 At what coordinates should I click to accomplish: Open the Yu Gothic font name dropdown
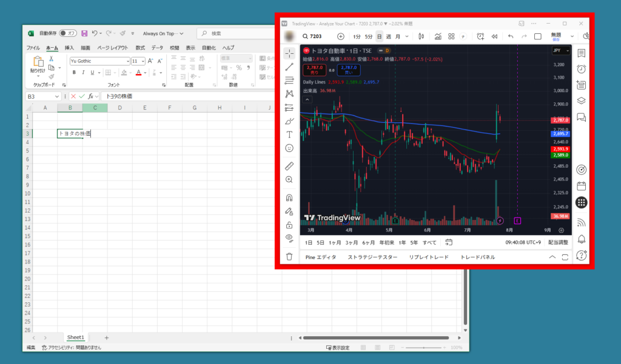(x=128, y=61)
